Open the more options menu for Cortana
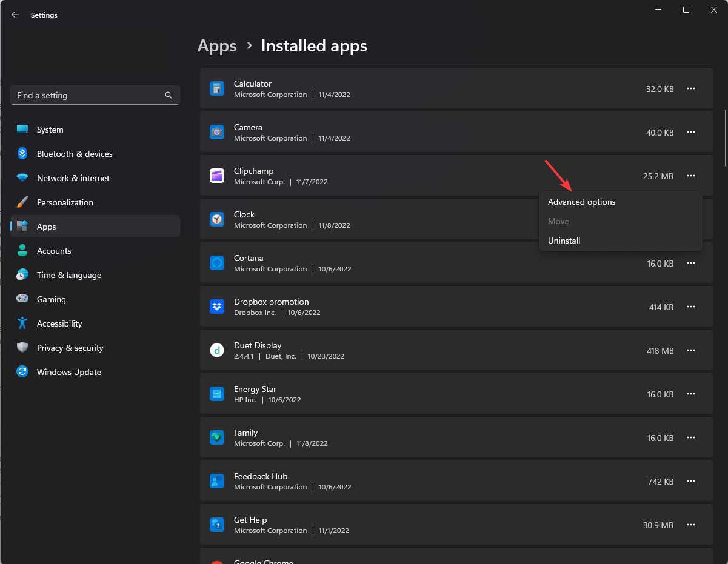Viewport: 728px width, 564px height. [x=690, y=263]
